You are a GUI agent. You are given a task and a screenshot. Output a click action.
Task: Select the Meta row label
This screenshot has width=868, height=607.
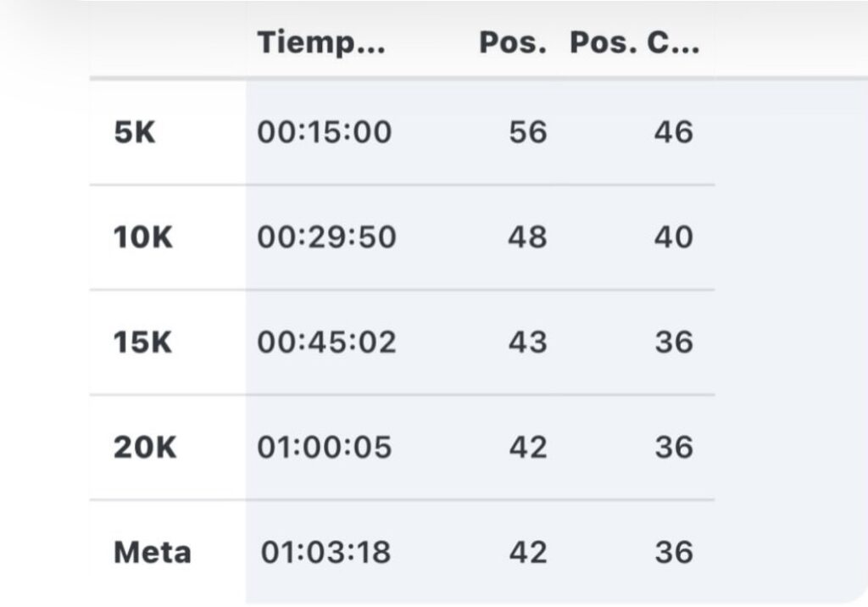pyautogui.click(x=153, y=553)
